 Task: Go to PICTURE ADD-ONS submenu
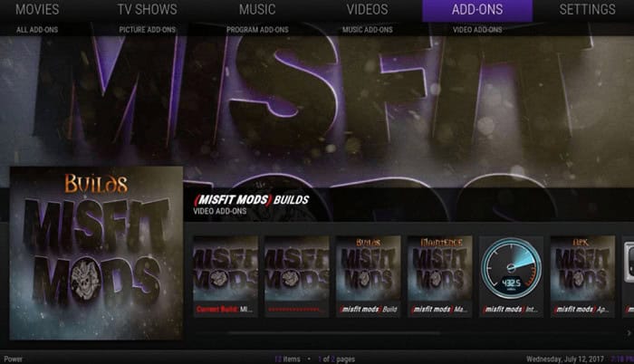[147, 30]
